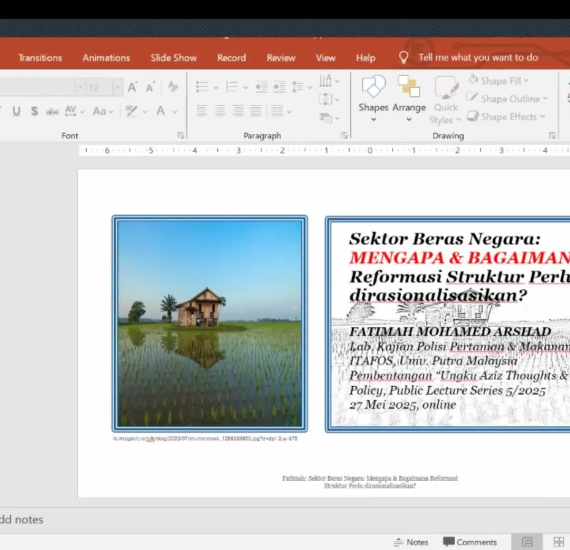Toggle text shadow formatting

pos(34,111)
